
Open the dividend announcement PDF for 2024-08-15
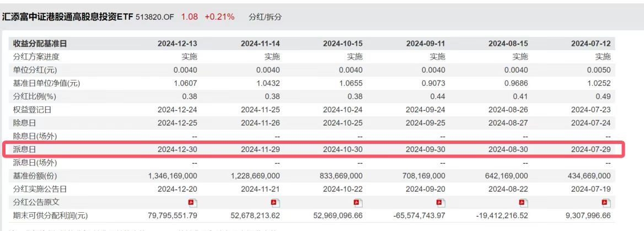(524, 202)
